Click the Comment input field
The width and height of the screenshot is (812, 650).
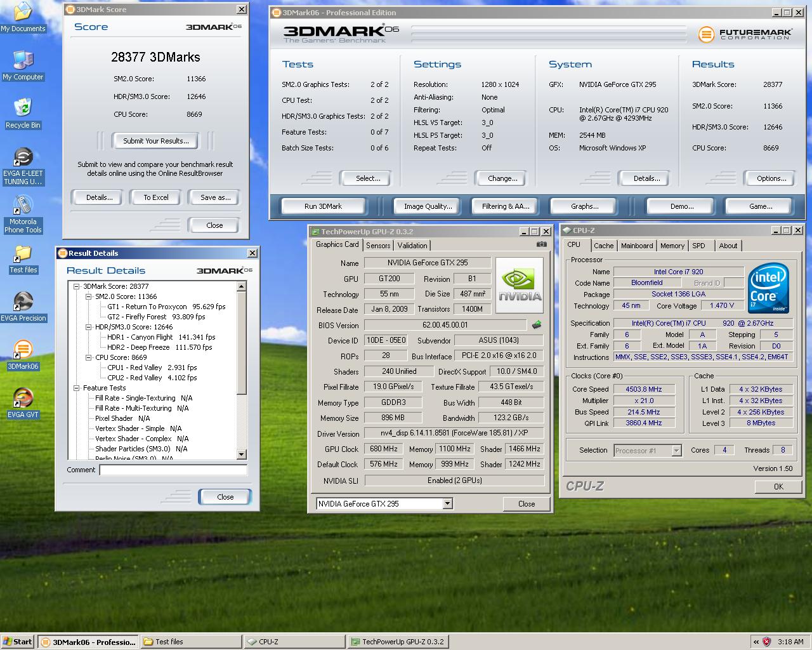[173, 470]
